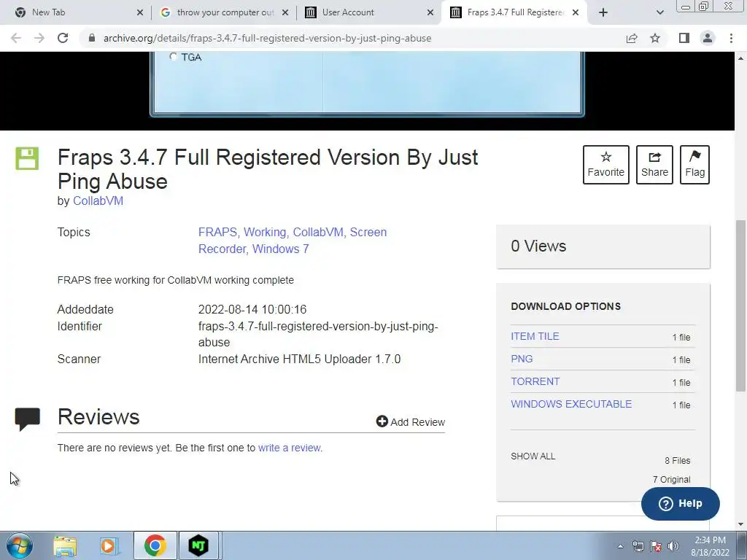Open the CollabVM uploader link

[x=98, y=201]
